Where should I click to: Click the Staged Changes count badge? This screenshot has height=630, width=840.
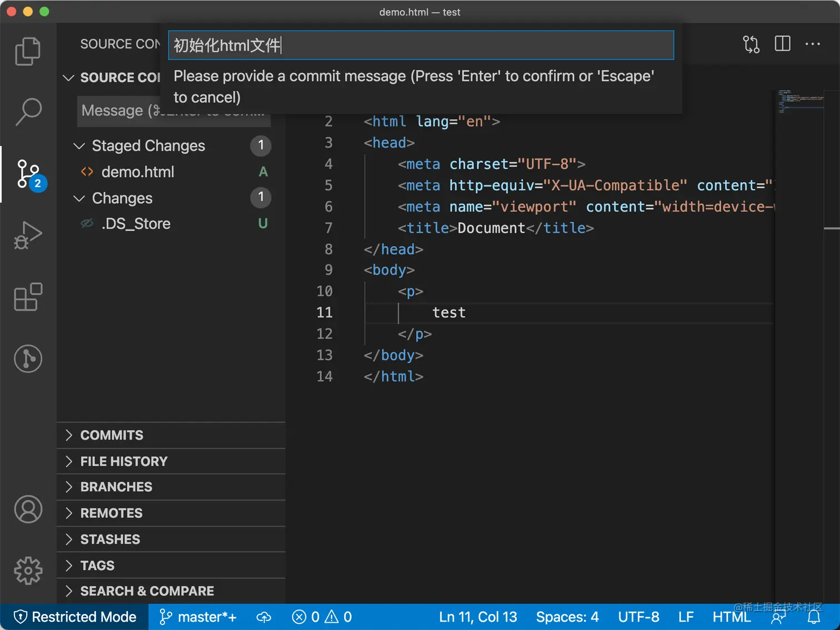tap(261, 146)
